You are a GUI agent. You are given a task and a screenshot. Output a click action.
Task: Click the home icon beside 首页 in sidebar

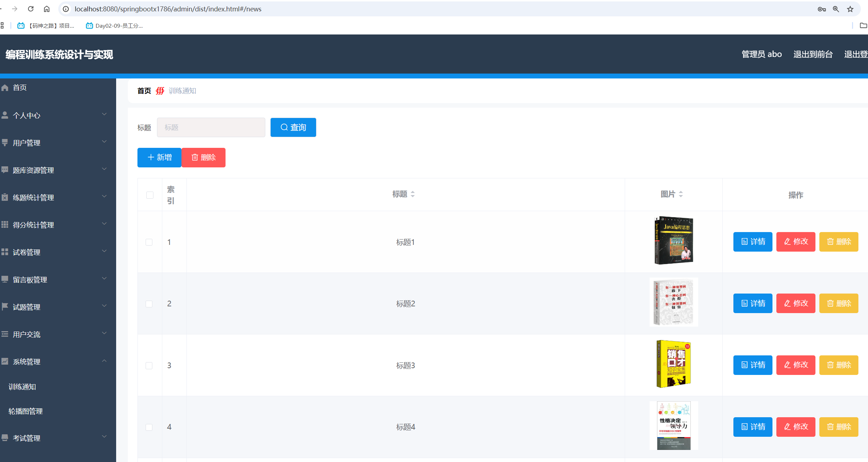[5, 87]
